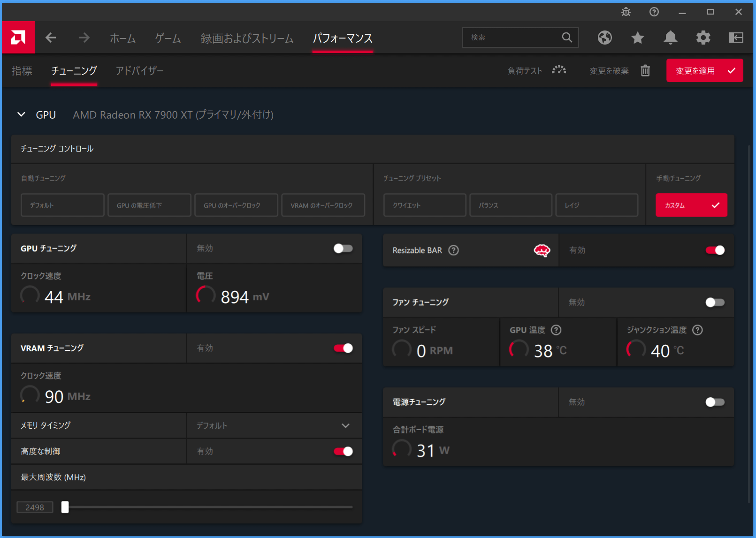Click the vertical scrollbar
The height and width of the screenshot is (538, 756).
point(749,324)
